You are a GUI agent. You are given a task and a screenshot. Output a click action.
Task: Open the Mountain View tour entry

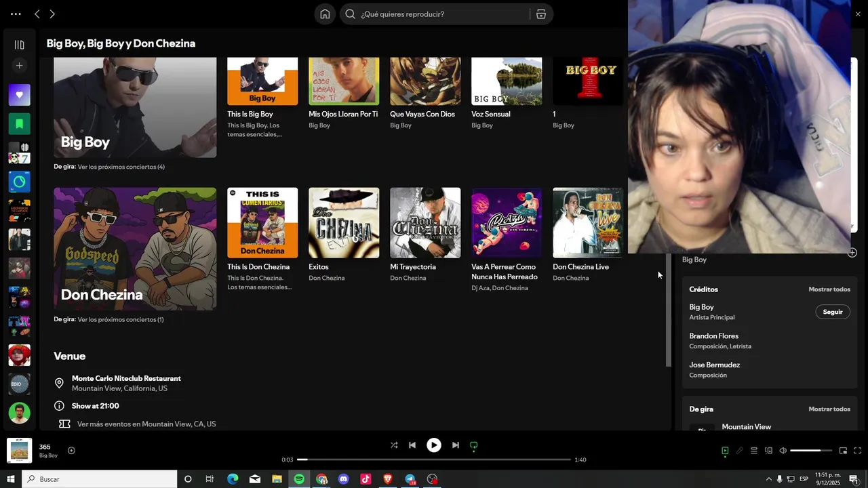[746, 427]
